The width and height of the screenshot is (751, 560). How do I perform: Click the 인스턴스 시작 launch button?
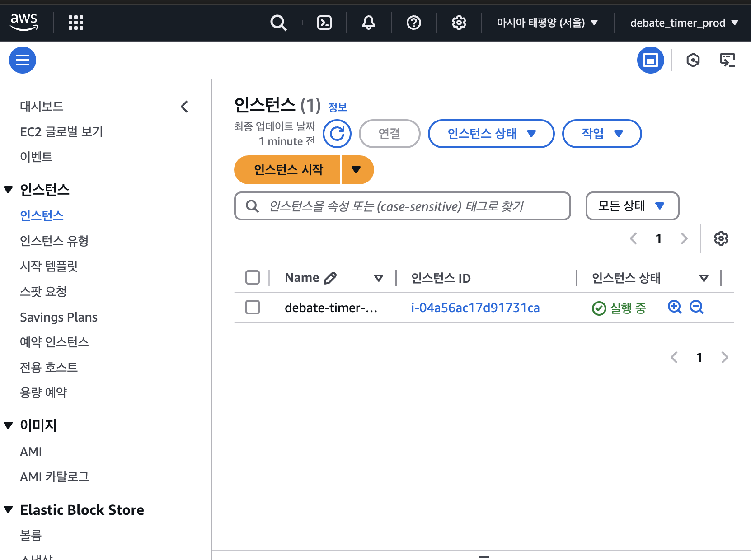point(287,170)
